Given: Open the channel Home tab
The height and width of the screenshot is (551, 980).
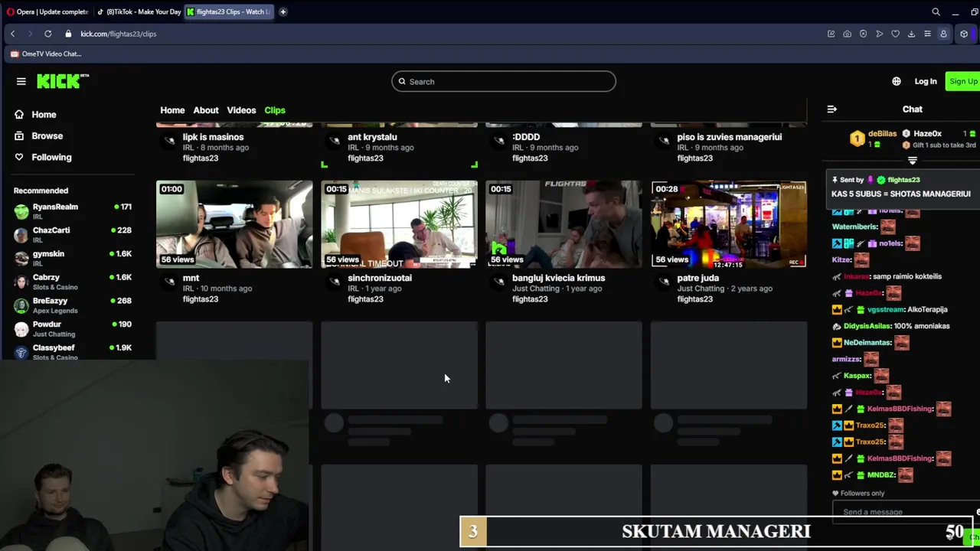Looking at the screenshot, I should [172, 110].
